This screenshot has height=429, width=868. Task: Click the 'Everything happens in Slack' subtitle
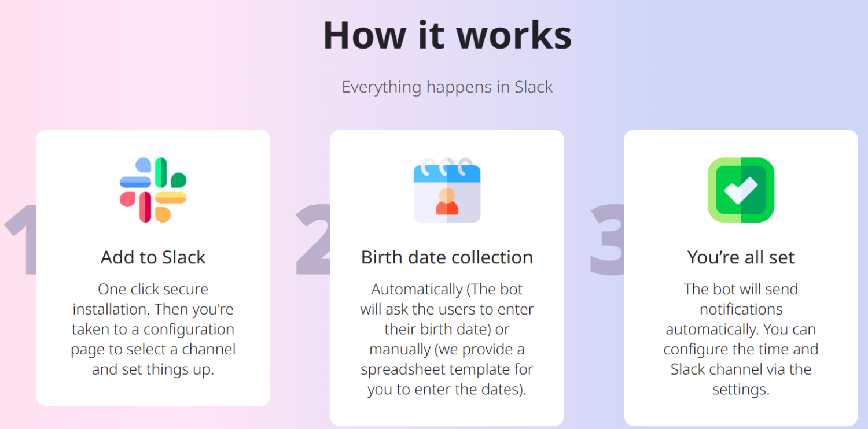click(x=447, y=87)
